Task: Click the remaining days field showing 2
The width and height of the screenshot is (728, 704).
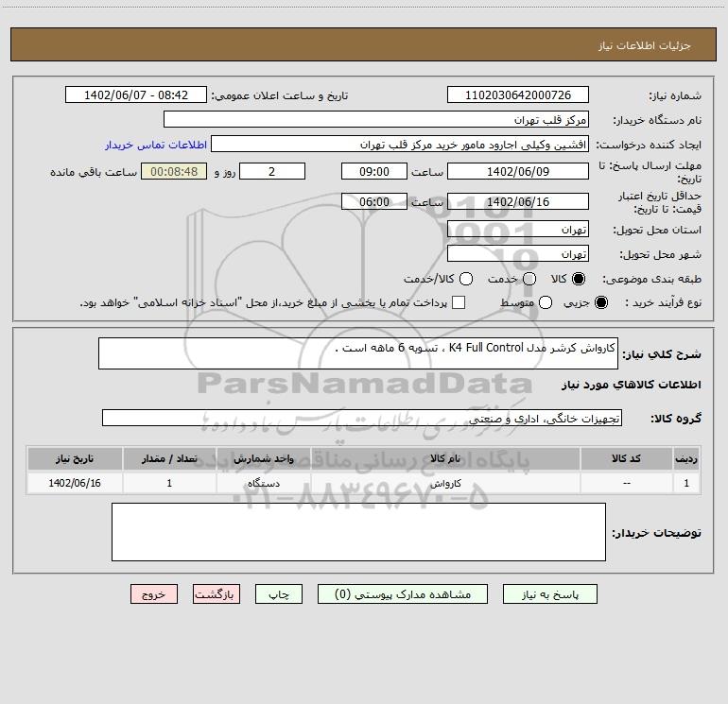Action: pyautogui.click(x=272, y=171)
